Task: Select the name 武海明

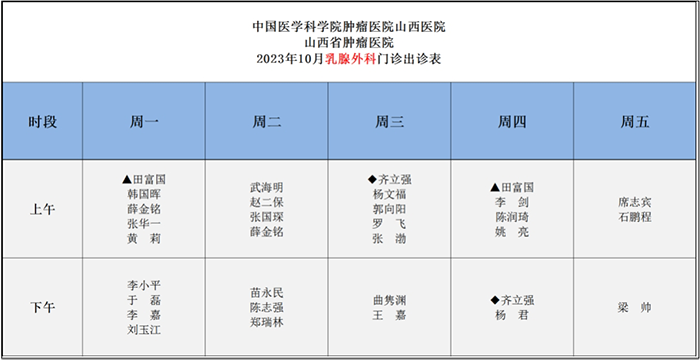Action: [267, 188]
